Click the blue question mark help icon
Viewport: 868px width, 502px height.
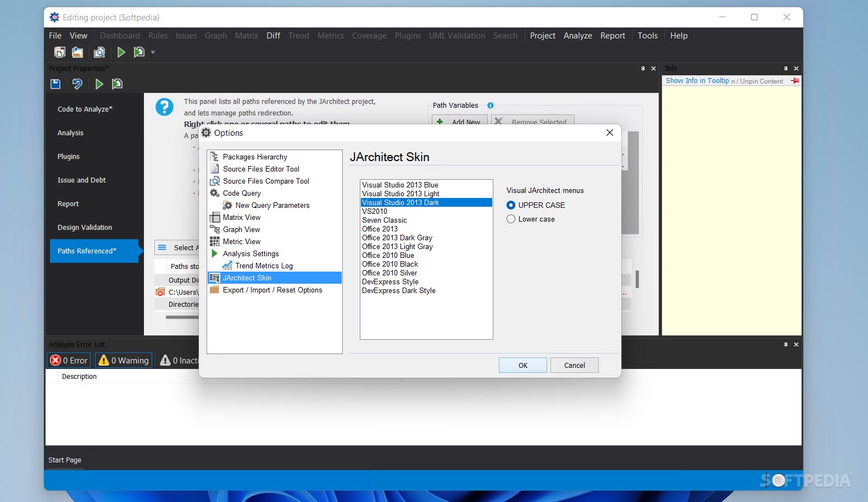point(164,107)
